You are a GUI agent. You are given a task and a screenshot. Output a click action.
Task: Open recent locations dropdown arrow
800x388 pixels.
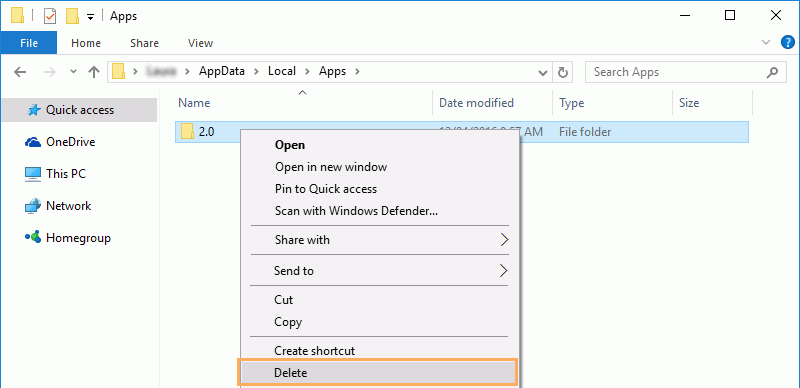[73, 71]
